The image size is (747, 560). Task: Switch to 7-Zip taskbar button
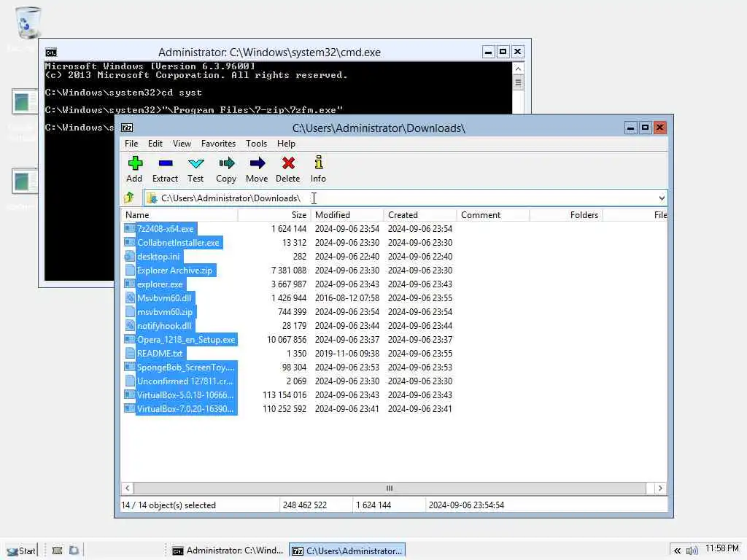click(347, 551)
